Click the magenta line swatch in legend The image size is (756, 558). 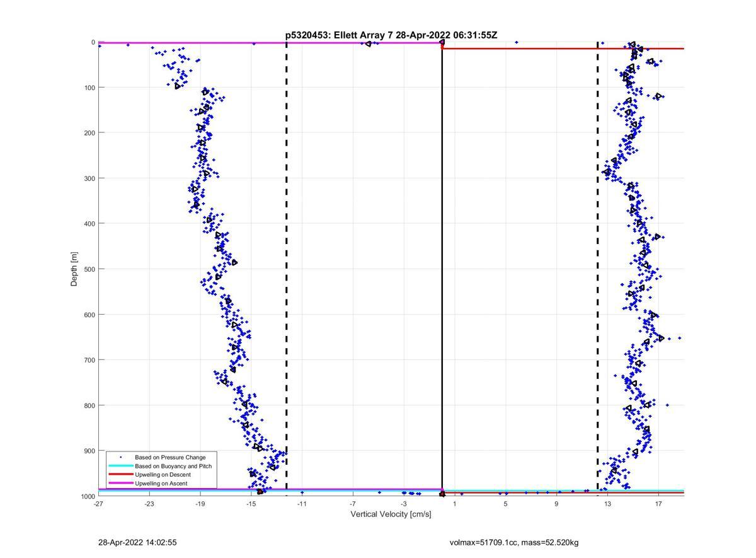click(x=120, y=484)
